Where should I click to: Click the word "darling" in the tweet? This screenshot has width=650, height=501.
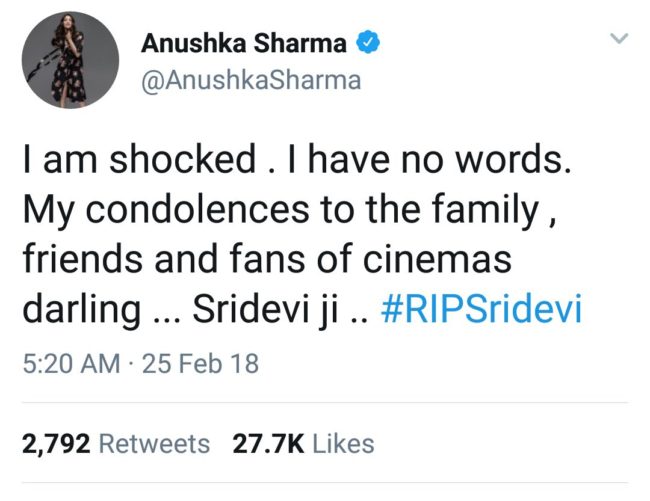80,309
